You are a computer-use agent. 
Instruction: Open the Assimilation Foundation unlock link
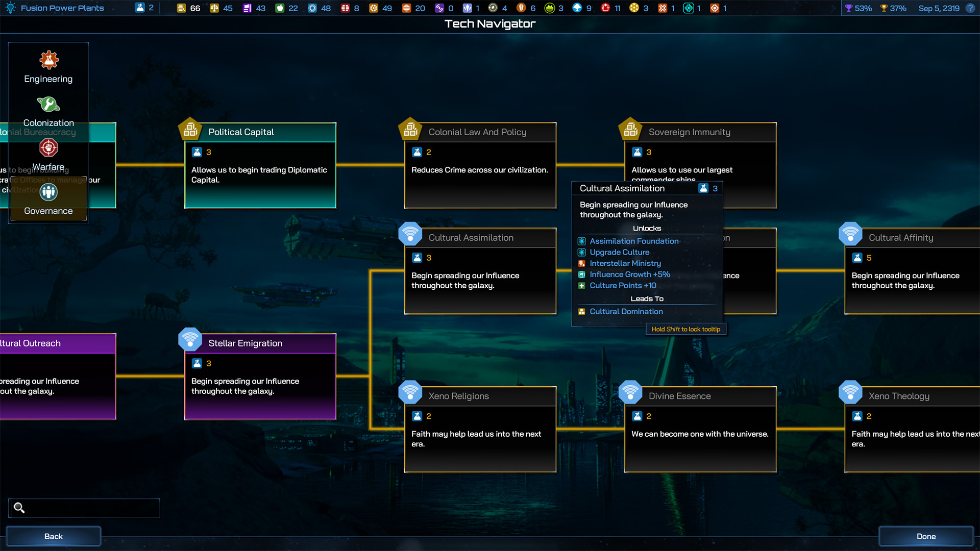click(x=634, y=241)
